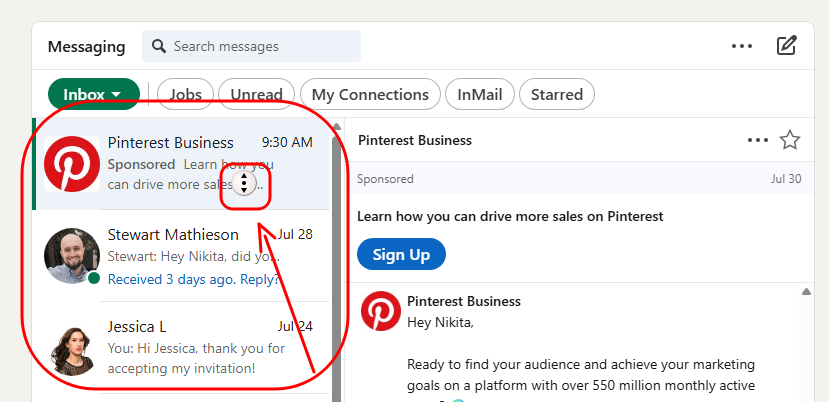
Task: Click the Pinterest Business sender name in the message
Action: pyautogui.click(x=464, y=302)
